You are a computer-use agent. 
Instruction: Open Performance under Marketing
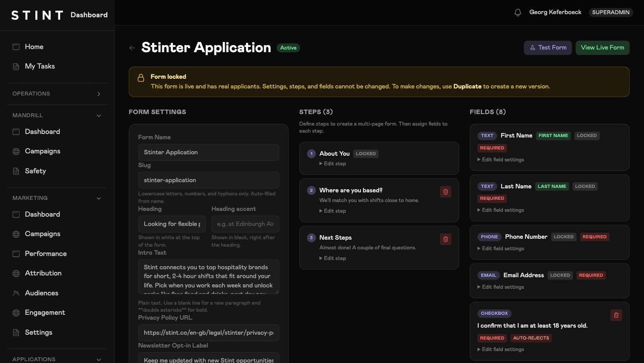point(57,254)
